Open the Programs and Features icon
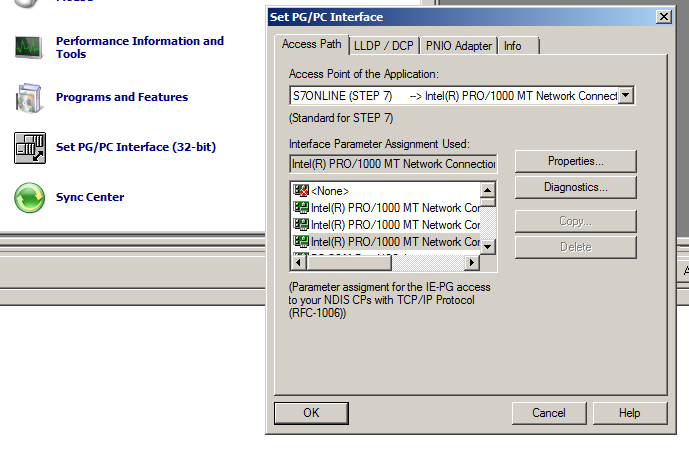The height and width of the screenshot is (449, 689). pyautogui.click(x=29, y=98)
